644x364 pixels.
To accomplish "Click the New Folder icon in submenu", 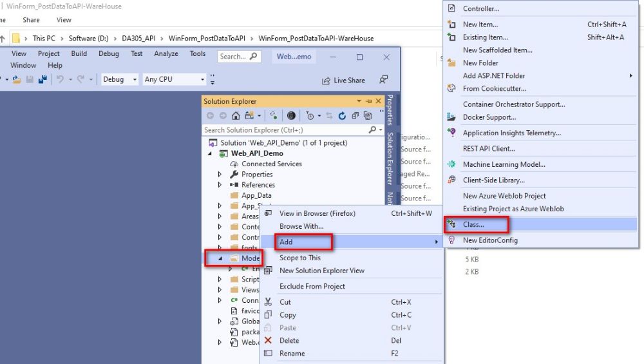I will pos(451,62).
